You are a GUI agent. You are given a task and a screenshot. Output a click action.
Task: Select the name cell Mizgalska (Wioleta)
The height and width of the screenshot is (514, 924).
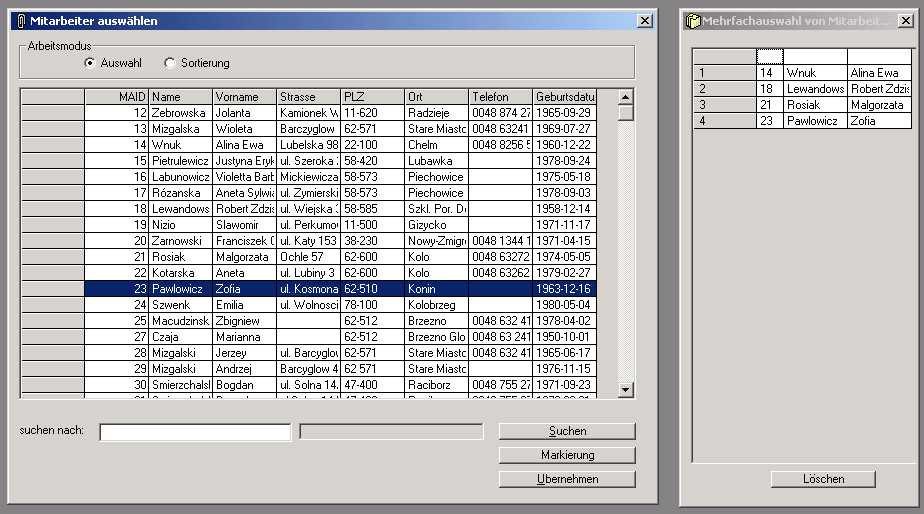[181, 128]
